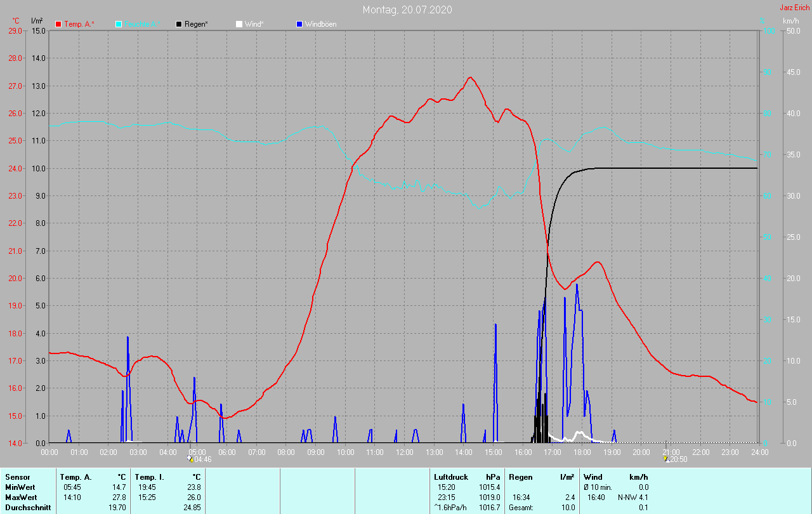Viewport: 812px width, 514px height.
Task: Click the Temp. A. maximum value 27.8
Action: [x=119, y=497]
